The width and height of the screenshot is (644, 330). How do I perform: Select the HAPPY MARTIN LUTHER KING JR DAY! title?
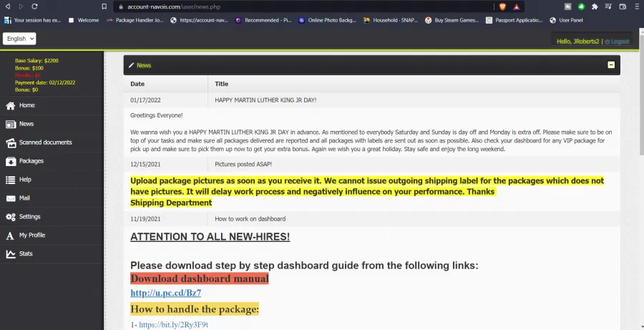pyautogui.click(x=265, y=100)
